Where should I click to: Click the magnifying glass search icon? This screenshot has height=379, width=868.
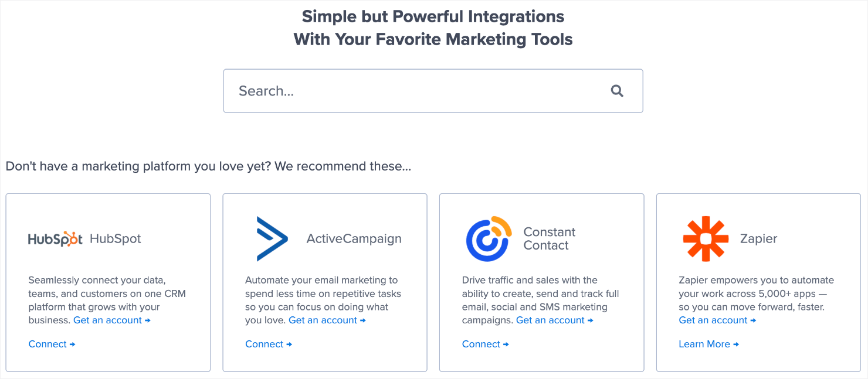[x=617, y=91]
